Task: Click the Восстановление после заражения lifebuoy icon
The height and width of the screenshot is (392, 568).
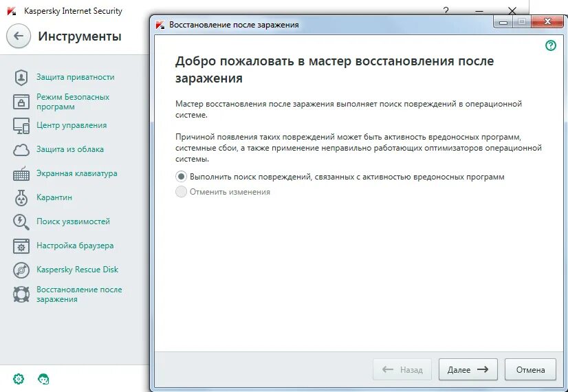Action: pyautogui.click(x=21, y=294)
